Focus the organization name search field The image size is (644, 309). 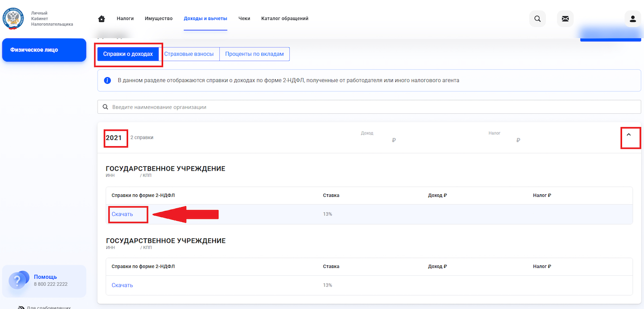click(x=369, y=107)
